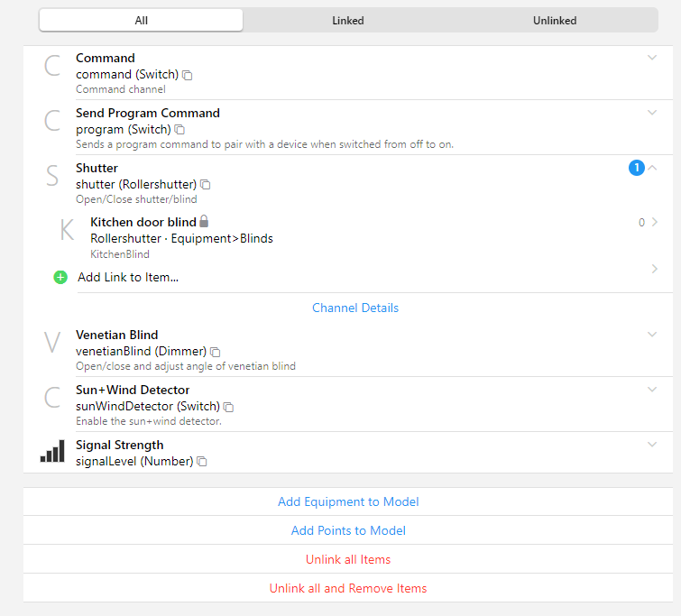Click Add Equipment to Model
The height and width of the screenshot is (616, 681).
pyautogui.click(x=348, y=501)
